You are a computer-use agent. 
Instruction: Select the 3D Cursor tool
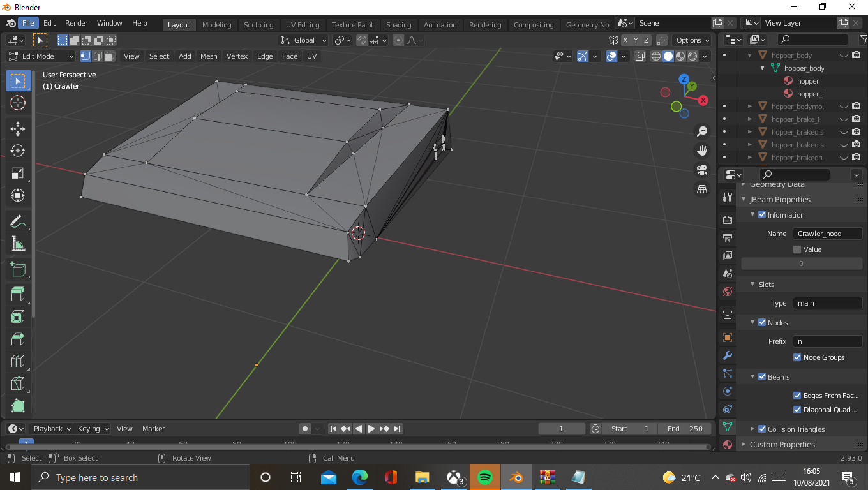(x=18, y=103)
